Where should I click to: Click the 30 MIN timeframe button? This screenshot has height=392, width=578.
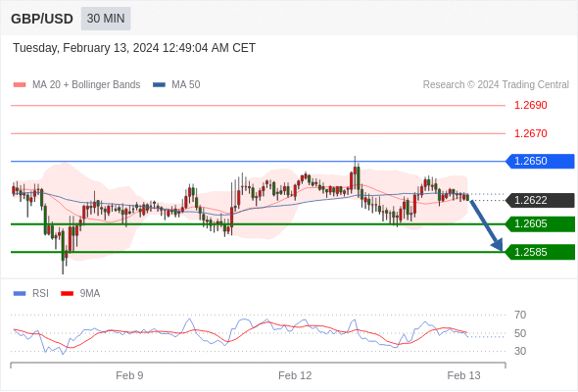coord(106,19)
